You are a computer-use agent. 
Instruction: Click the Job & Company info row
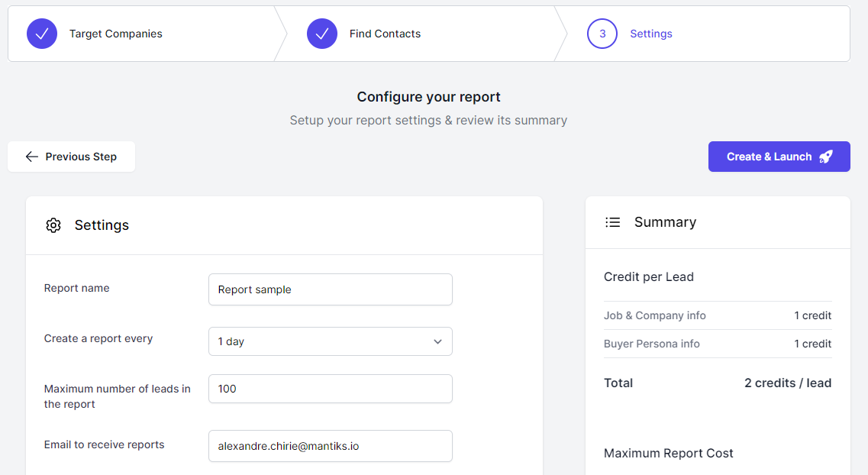tap(717, 315)
